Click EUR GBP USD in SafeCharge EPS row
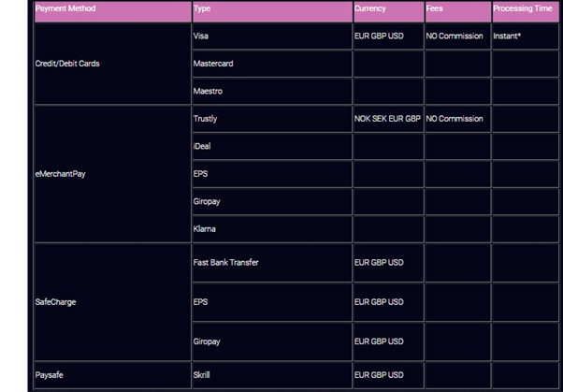The height and width of the screenshot is (392, 563). tap(388, 302)
